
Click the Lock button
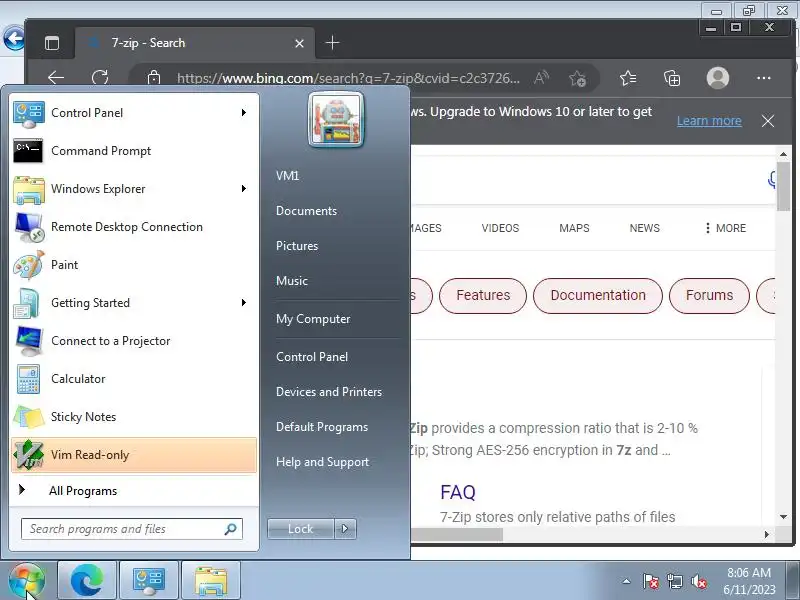301,529
